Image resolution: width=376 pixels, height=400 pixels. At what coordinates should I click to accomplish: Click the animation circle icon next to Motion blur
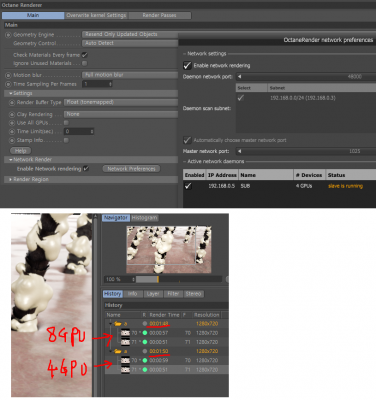tap(8, 75)
